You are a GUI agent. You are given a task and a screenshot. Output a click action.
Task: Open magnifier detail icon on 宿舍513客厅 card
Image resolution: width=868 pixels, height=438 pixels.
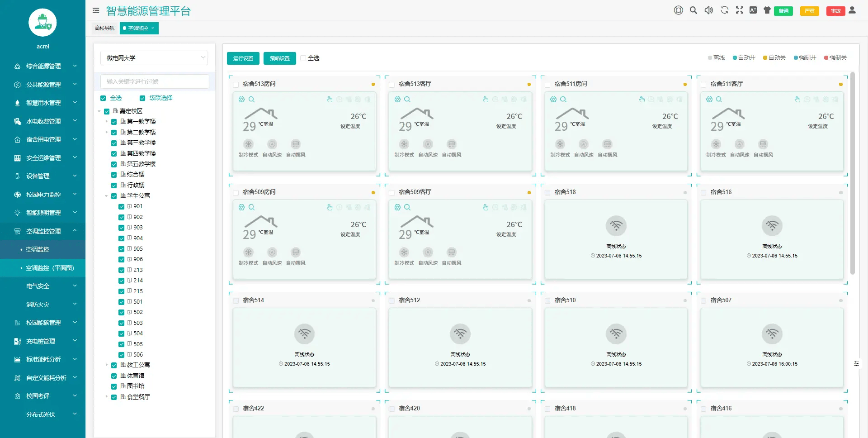point(407,99)
